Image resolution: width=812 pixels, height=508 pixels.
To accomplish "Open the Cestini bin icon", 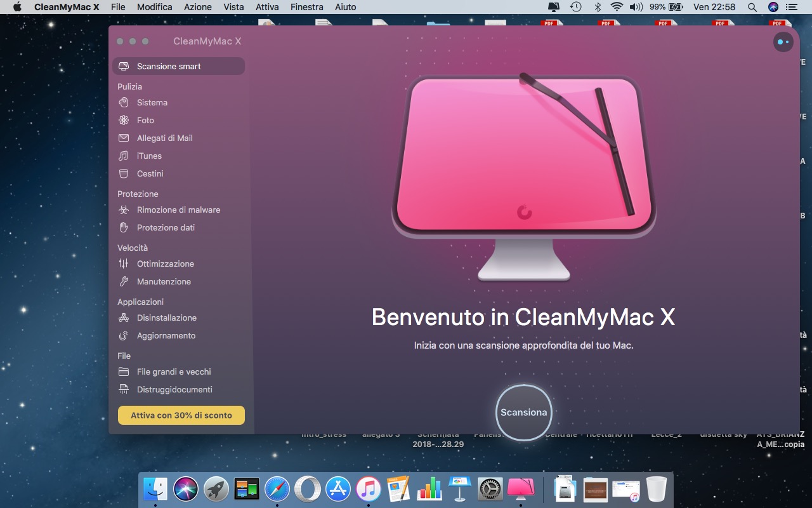I will tap(124, 173).
